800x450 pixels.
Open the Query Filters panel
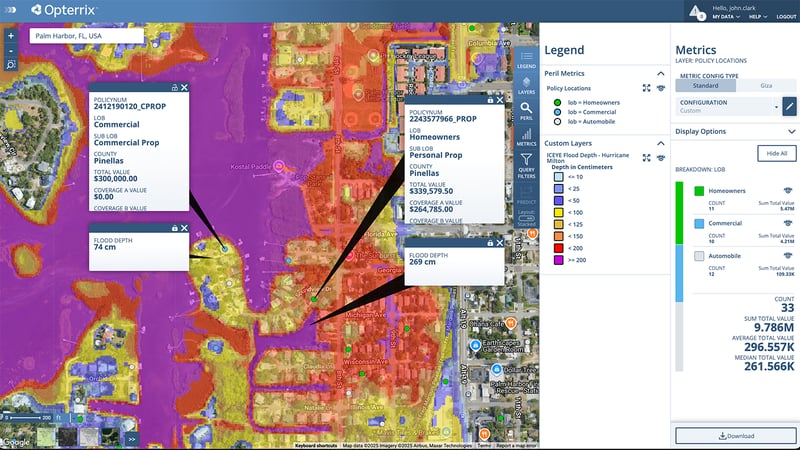[526, 166]
